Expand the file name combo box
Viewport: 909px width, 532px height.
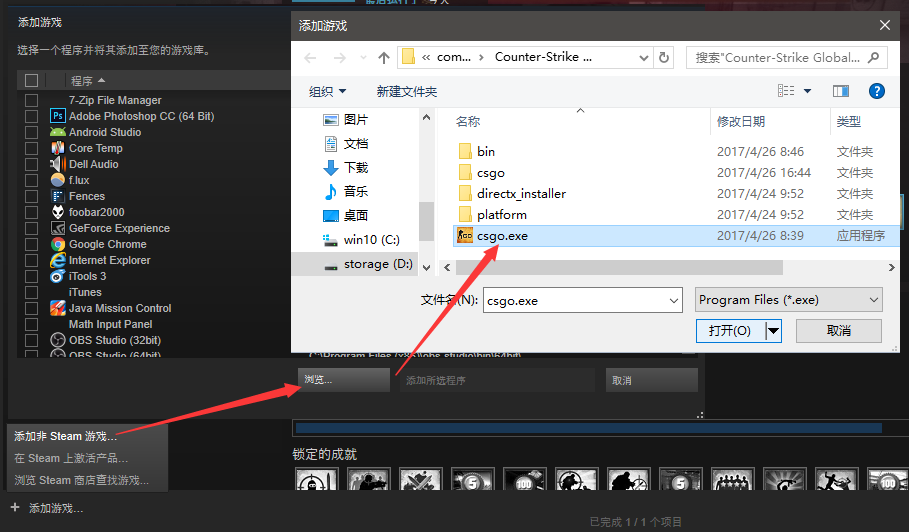pyautogui.click(x=673, y=300)
